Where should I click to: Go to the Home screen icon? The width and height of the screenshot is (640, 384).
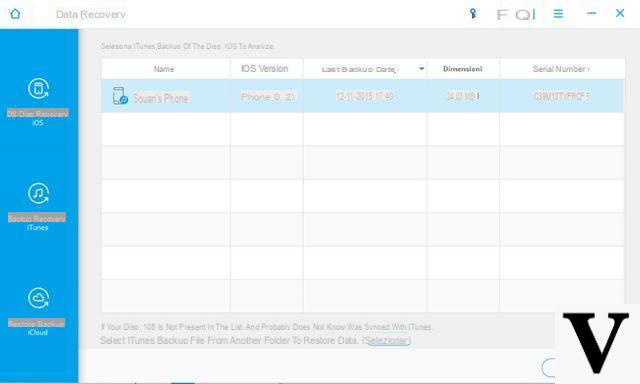15,13
